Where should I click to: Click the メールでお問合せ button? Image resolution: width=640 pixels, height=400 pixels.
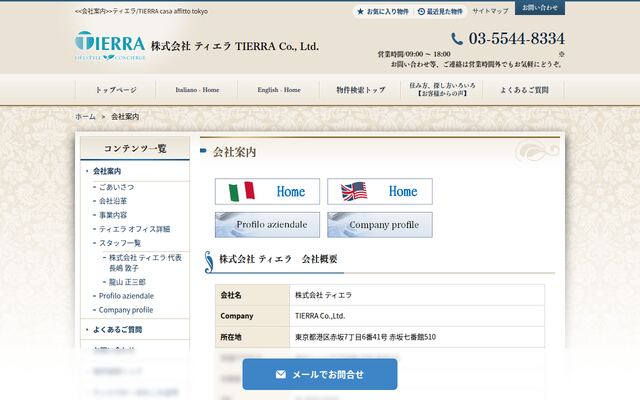click(320, 374)
